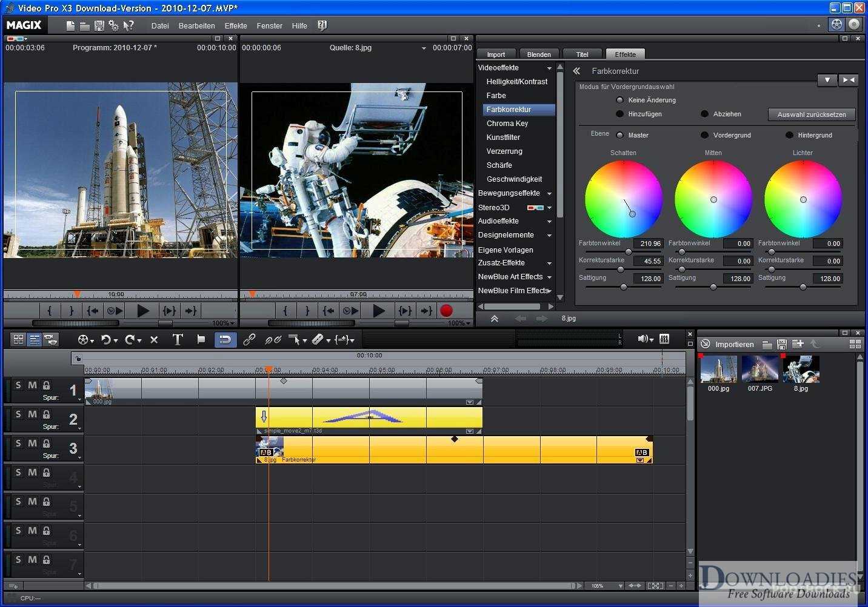The height and width of the screenshot is (607, 868).
Task: Open the insert mode braces dropdown
Action: (x=345, y=340)
